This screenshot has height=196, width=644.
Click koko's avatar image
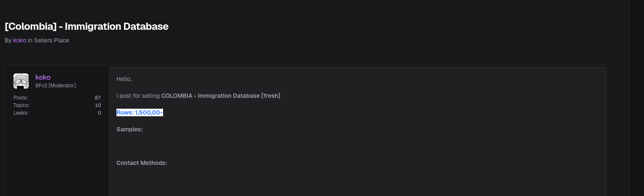point(21,81)
